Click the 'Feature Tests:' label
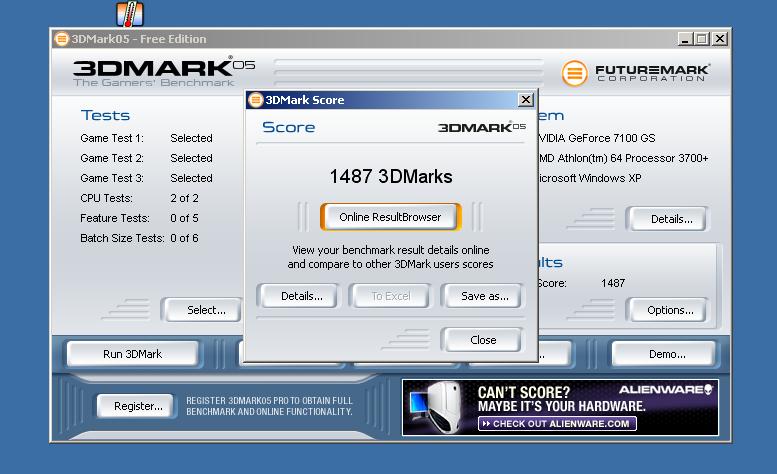The width and height of the screenshot is (777, 474). 115,218
